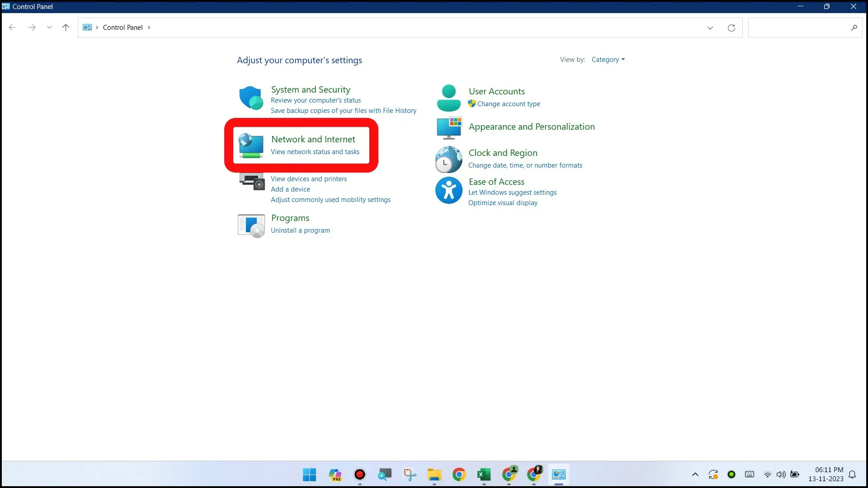Change account type link
The height and width of the screenshot is (488, 868).
(x=508, y=103)
